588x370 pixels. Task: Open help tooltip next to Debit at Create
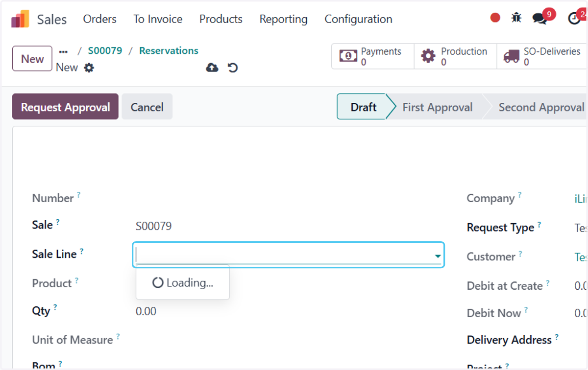pos(547,283)
